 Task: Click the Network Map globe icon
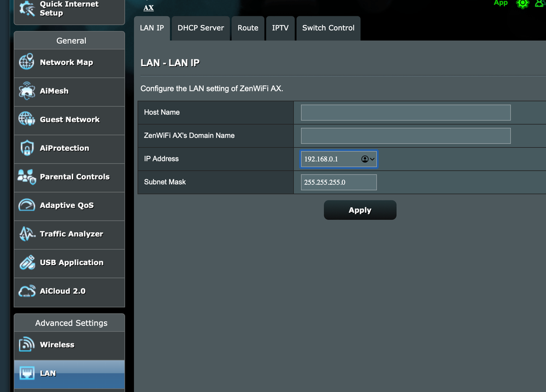coord(27,62)
